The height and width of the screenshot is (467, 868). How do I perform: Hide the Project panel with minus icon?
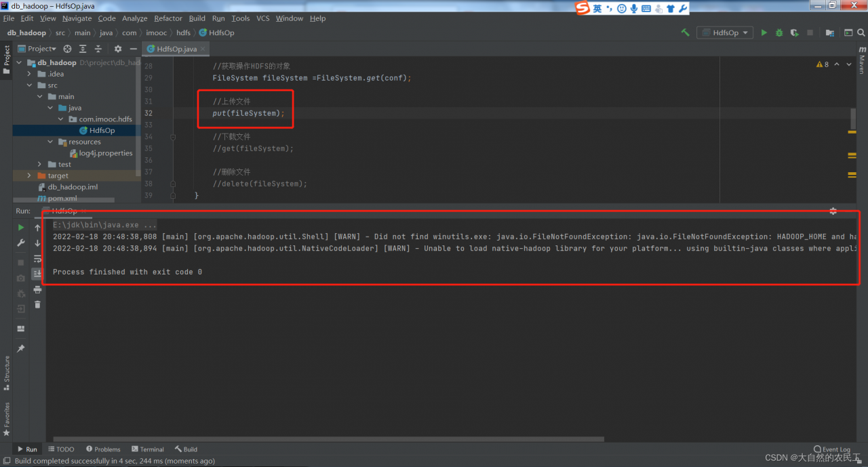coord(133,49)
